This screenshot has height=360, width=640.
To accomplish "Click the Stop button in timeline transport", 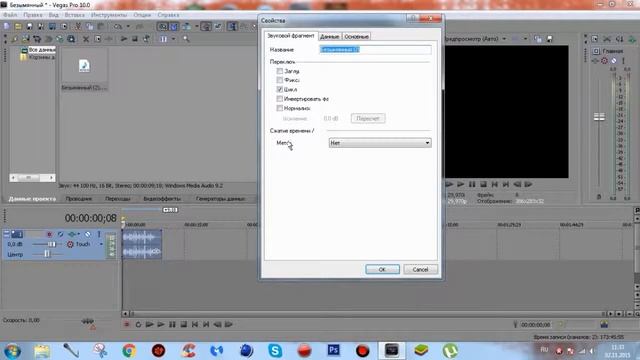I will 184,324.
